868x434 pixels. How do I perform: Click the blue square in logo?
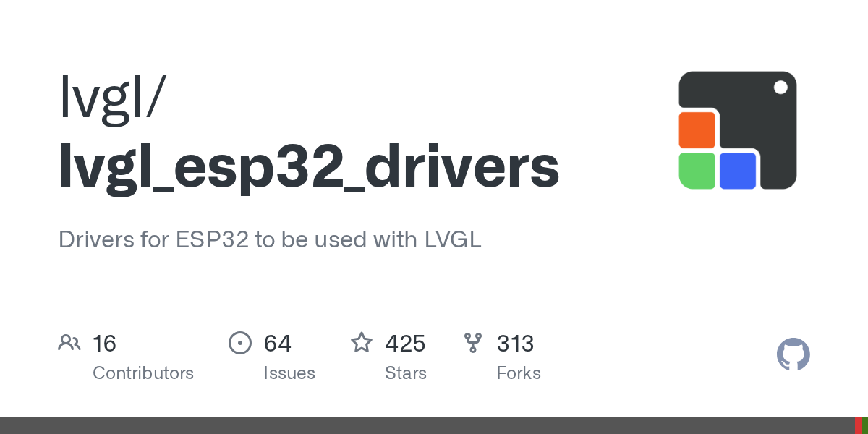tap(738, 171)
